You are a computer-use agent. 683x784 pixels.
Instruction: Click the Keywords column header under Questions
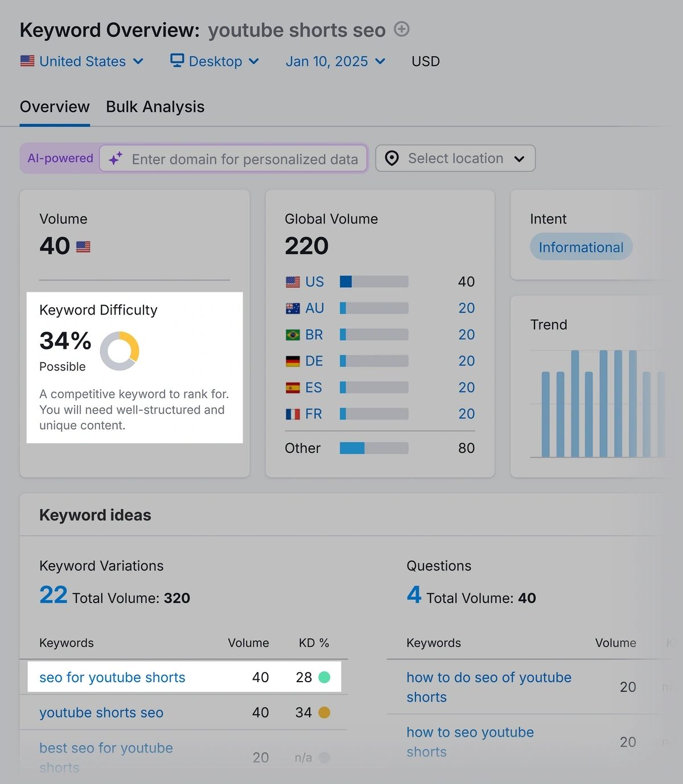434,643
